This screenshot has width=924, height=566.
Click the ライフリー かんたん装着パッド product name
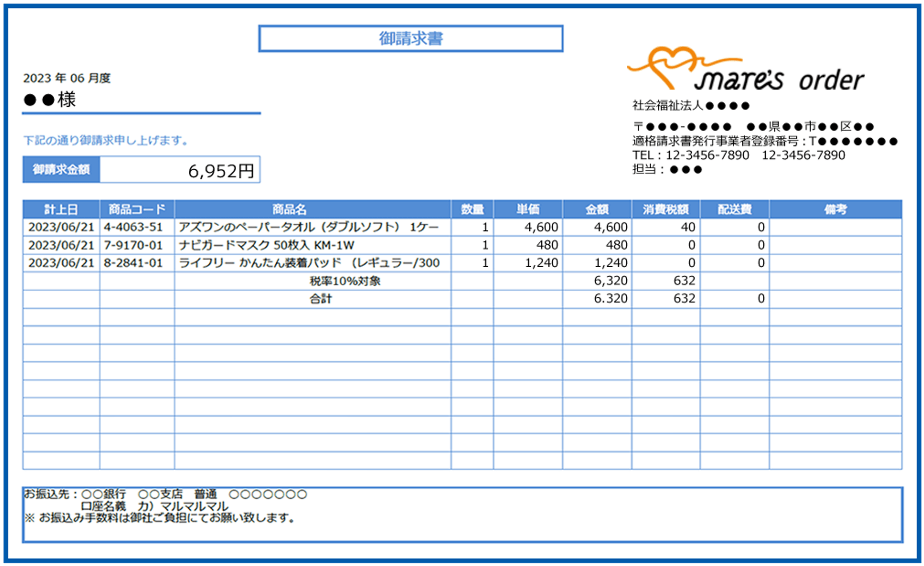pos(309,263)
